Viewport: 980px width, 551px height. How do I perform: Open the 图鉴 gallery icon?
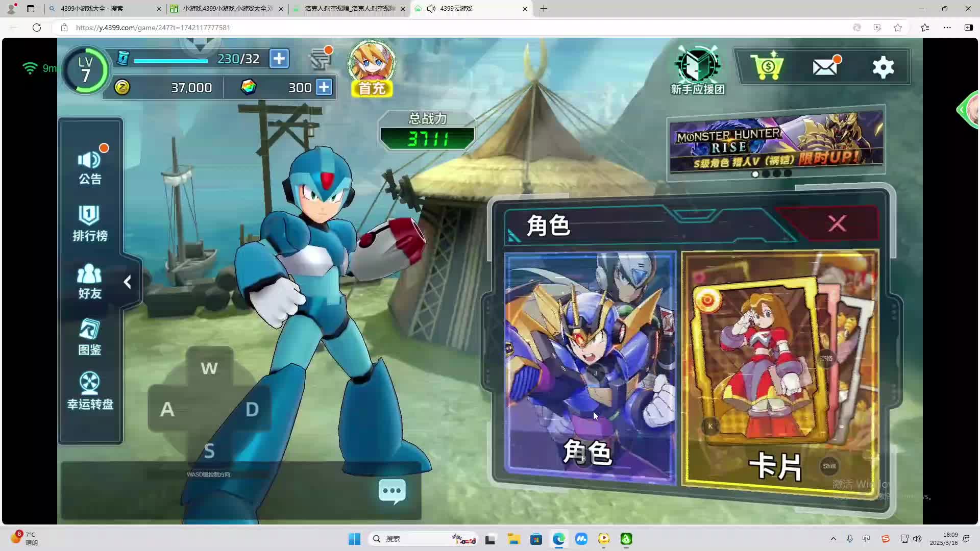(90, 337)
